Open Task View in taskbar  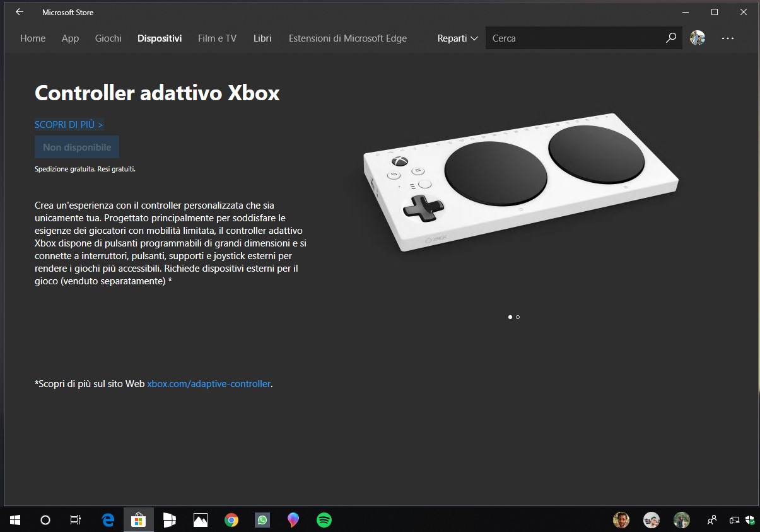[76, 520]
